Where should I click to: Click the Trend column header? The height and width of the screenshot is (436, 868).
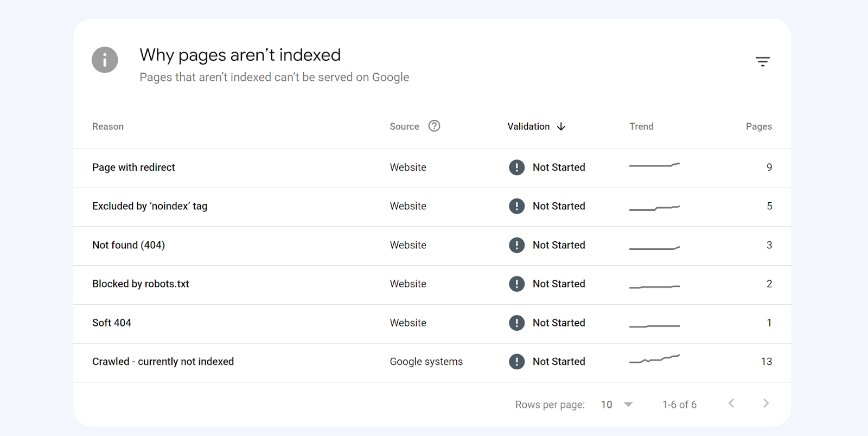click(641, 126)
